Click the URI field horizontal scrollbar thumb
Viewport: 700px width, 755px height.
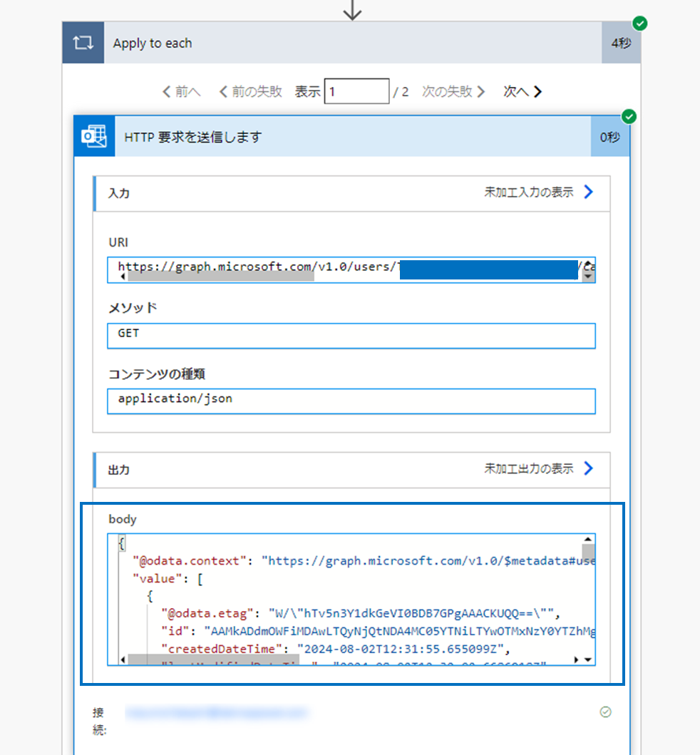click(221, 277)
